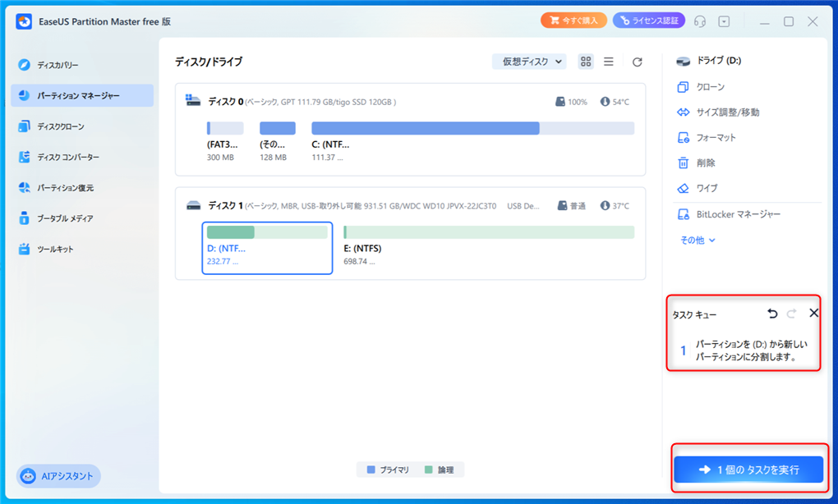Click the ディスク 0 drive icon
The image size is (838, 504).
click(x=192, y=100)
